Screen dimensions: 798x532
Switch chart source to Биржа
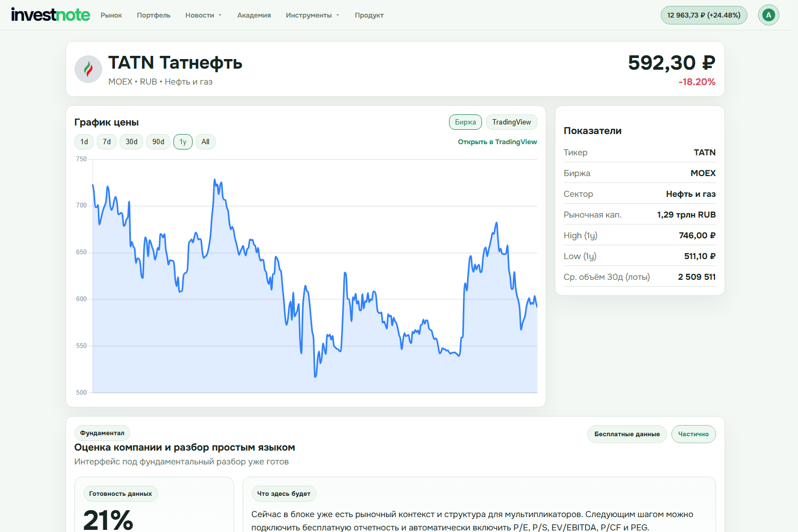465,122
